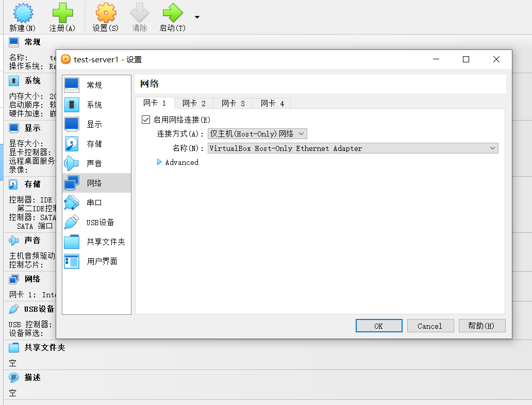Click 常规 section icon in main window details

pyautogui.click(x=14, y=42)
